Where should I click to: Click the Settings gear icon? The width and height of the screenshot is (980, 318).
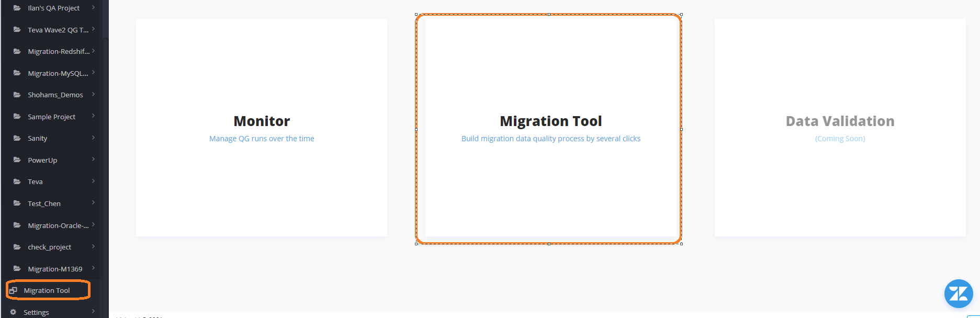pyautogui.click(x=13, y=312)
